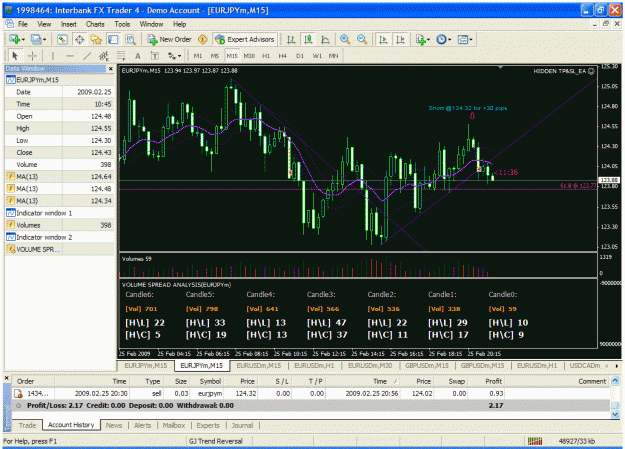Image resolution: width=625 pixels, height=449 pixels.
Task: Open the File menu
Action: (22, 24)
